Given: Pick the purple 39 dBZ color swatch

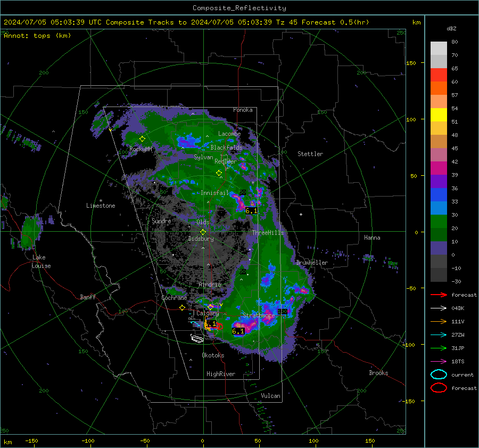Looking at the screenshot, I should (x=439, y=182).
